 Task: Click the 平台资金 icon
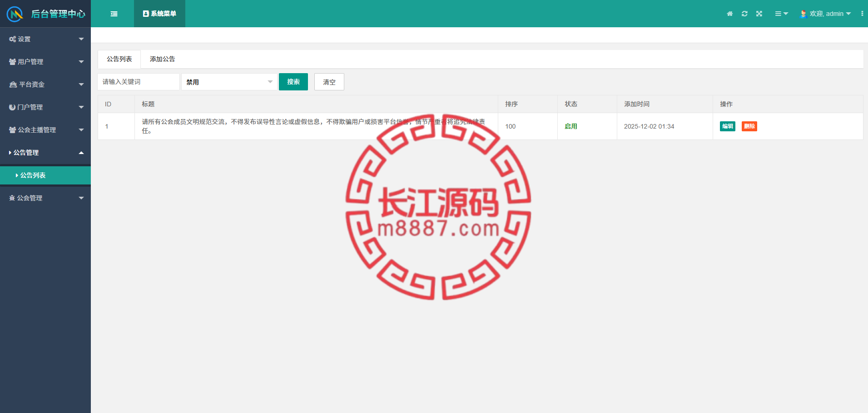point(13,85)
